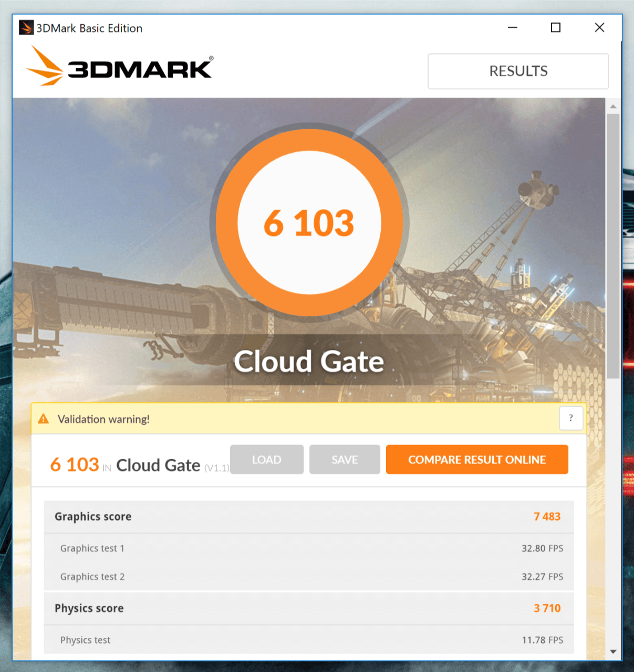Viewport: 634px width, 672px height.
Task: Click the validation warning triangle icon
Action: pos(44,419)
